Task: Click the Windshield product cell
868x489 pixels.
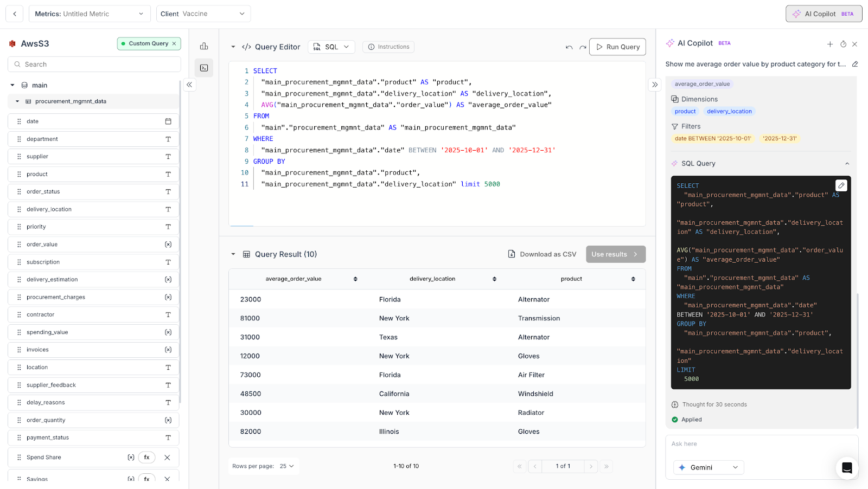Action: coord(535,394)
